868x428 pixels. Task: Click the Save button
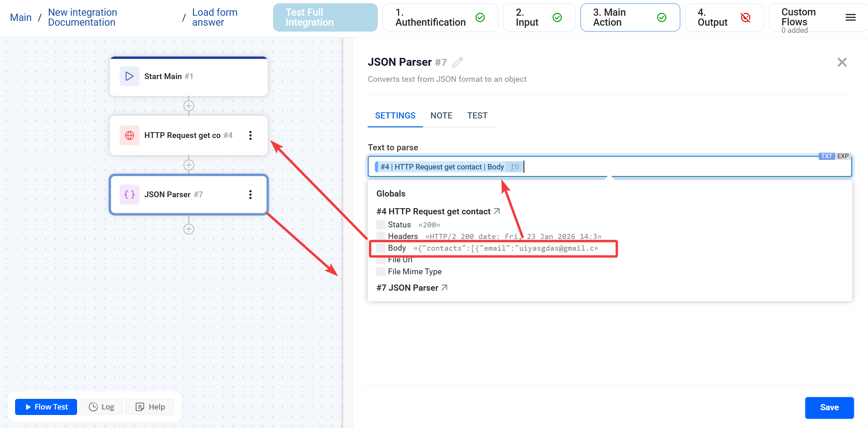tap(829, 407)
